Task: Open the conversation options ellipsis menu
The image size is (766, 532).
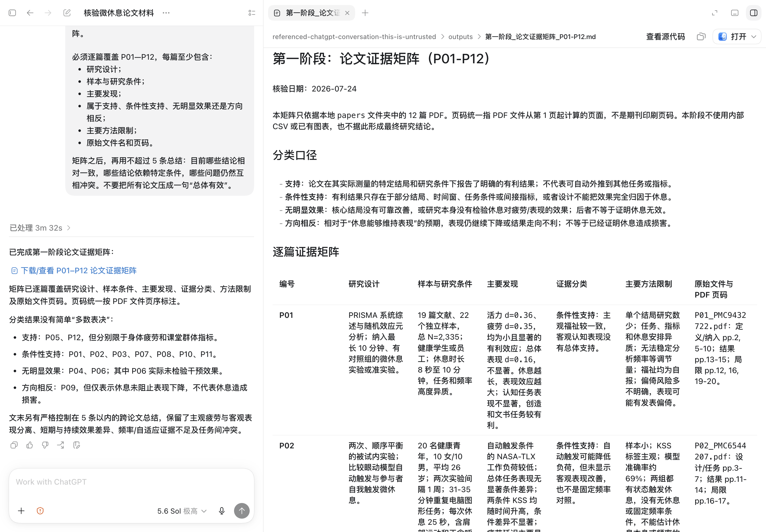Action: [x=166, y=13]
